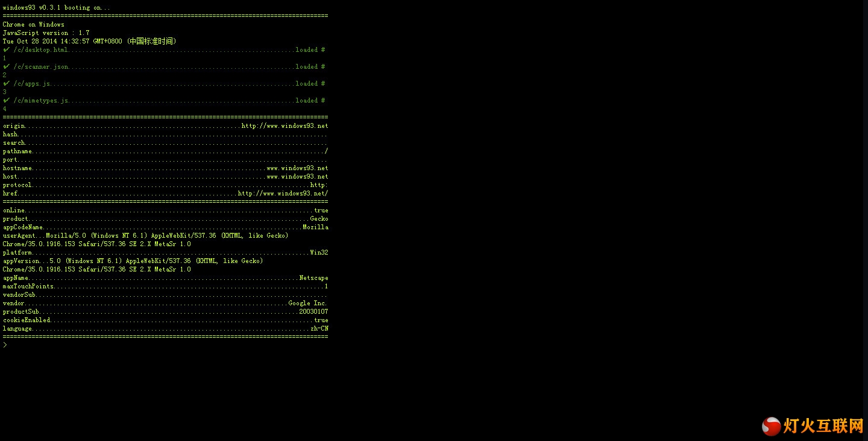
Task: Click the 'maxTouchPoints' label
Action: (28, 287)
